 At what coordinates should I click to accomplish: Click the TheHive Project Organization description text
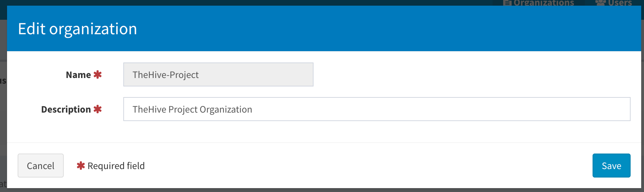click(192, 109)
